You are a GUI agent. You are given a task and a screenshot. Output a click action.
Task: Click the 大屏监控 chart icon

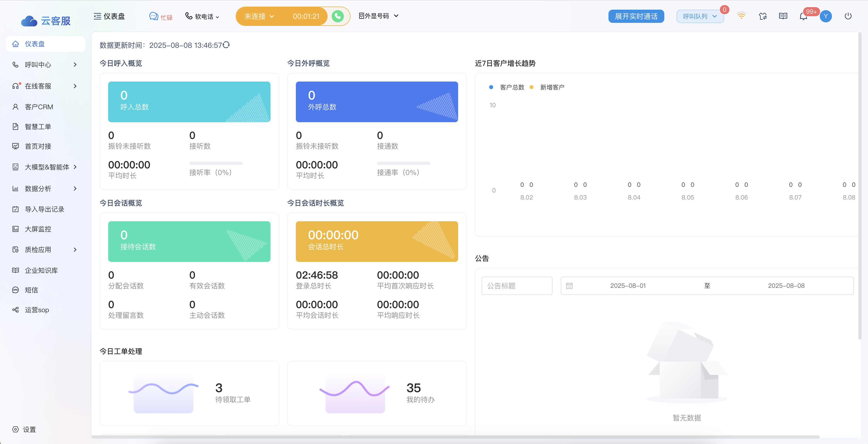point(15,229)
